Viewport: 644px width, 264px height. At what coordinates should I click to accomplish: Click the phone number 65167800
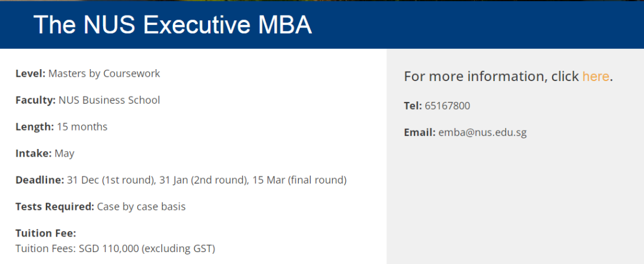tap(447, 106)
